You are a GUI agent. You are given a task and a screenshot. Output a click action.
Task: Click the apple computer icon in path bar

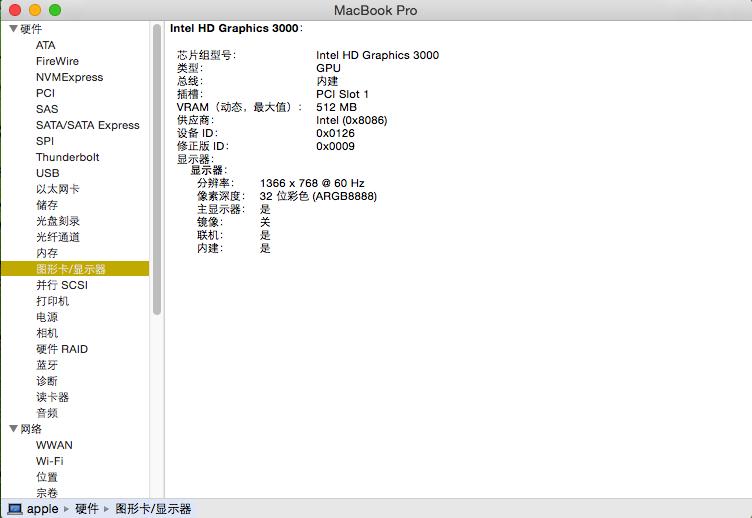[15, 509]
